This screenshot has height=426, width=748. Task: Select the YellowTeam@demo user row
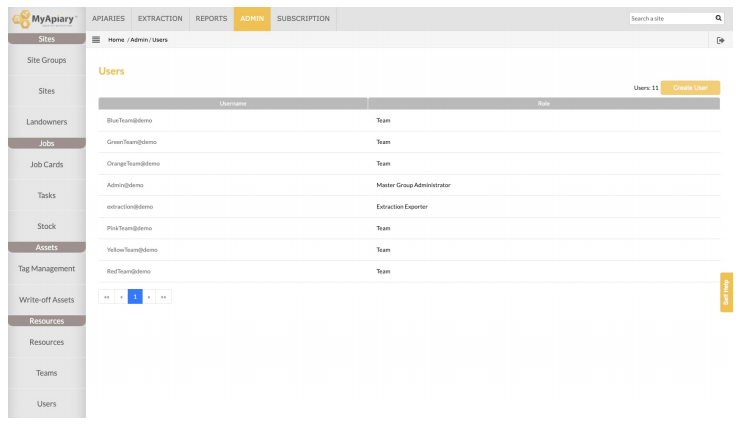click(x=409, y=250)
